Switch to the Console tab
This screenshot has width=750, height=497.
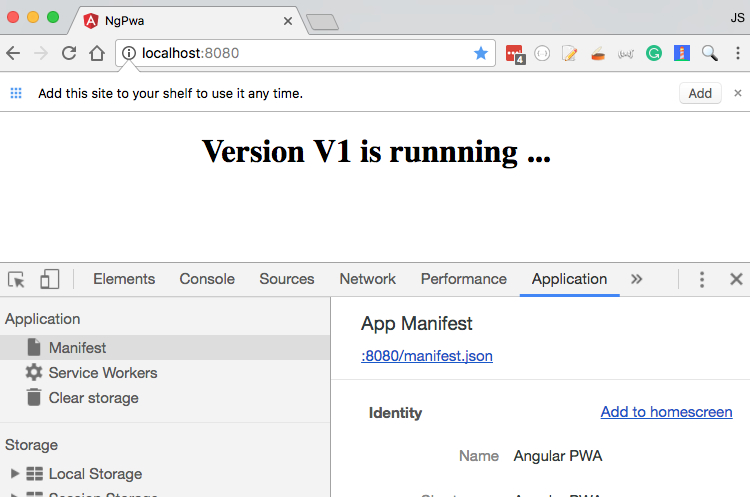click(x=207, y=279)
